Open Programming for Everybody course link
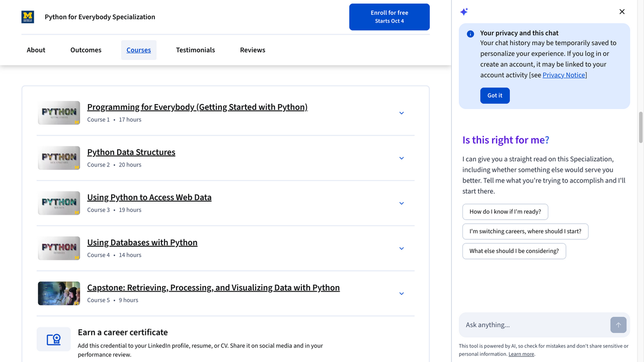 (x=197, y=107)
